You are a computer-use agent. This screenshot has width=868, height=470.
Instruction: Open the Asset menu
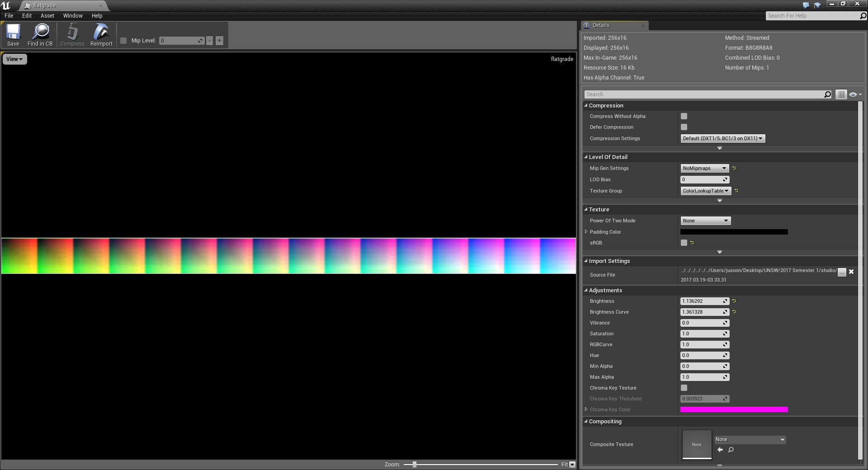pos(47,15)
